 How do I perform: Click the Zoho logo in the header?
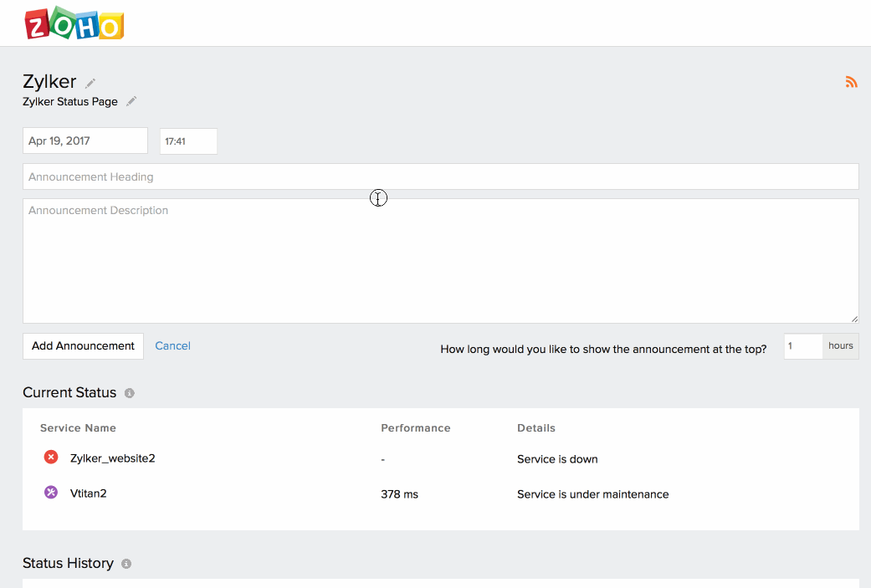(74, 23)
